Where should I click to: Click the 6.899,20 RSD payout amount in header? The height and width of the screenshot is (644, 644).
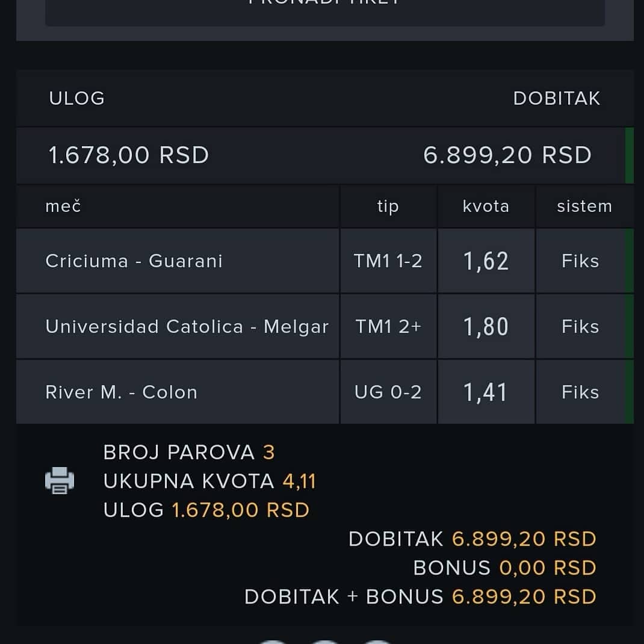tap(507, 155)
